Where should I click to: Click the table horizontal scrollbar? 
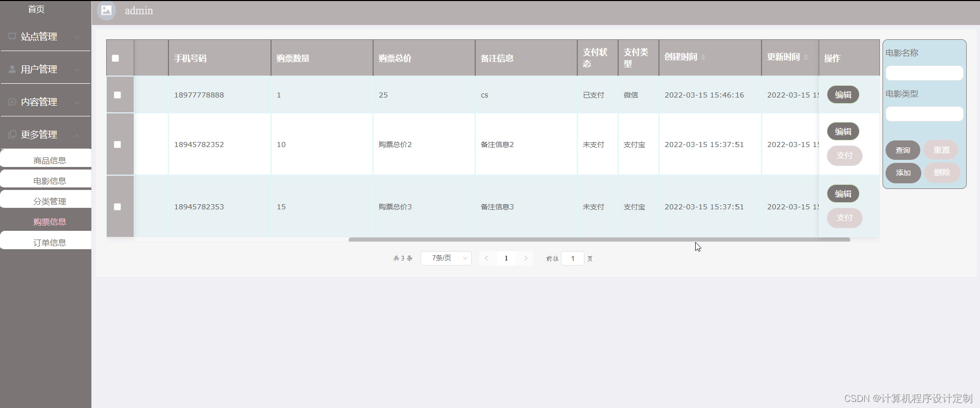599,239
